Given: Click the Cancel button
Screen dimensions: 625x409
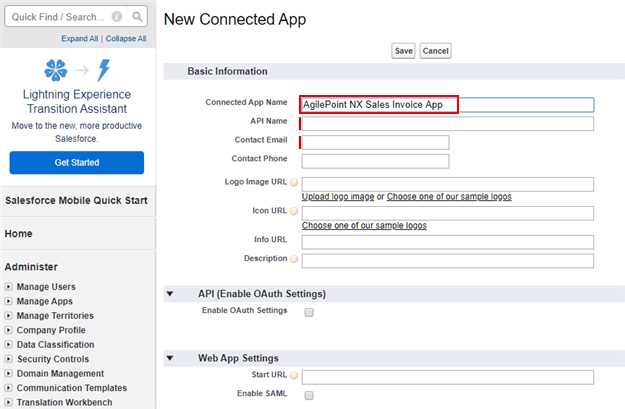Looking at the screenshot, I should tap(435, 51).
